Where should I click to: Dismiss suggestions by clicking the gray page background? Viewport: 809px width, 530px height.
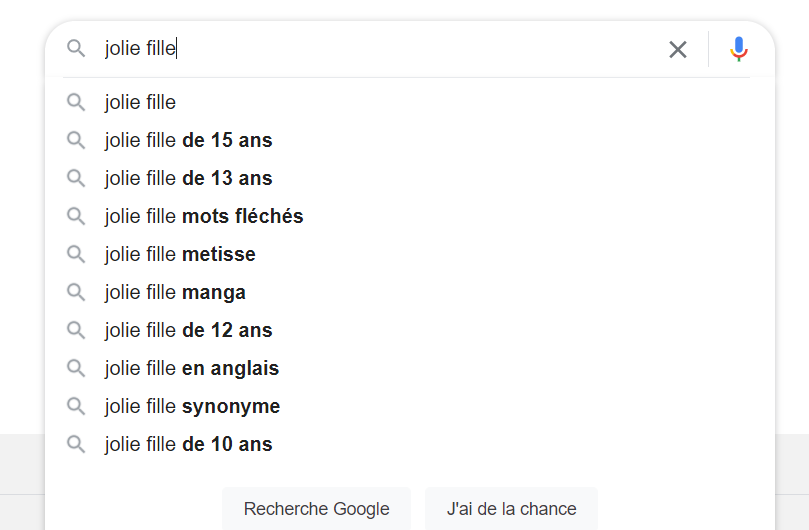pyautogui.click(x=792, y=464)
